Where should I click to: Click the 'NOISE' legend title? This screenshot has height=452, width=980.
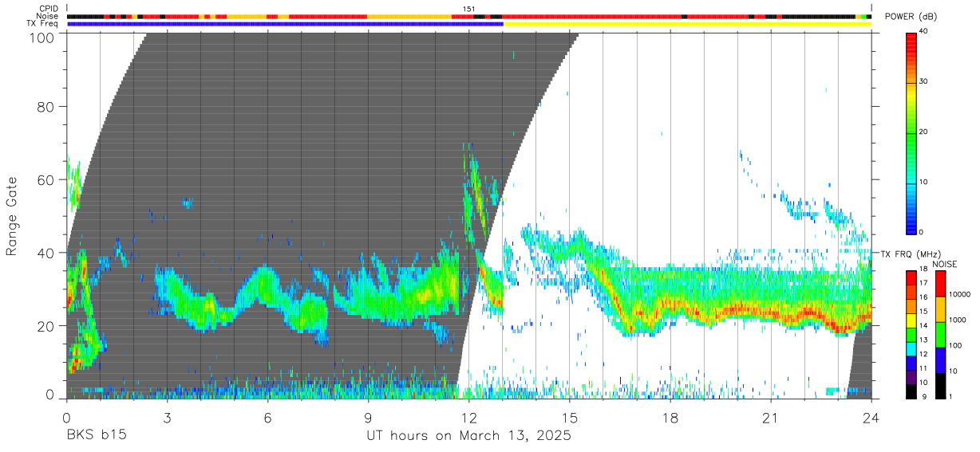[x=945, y=264]
